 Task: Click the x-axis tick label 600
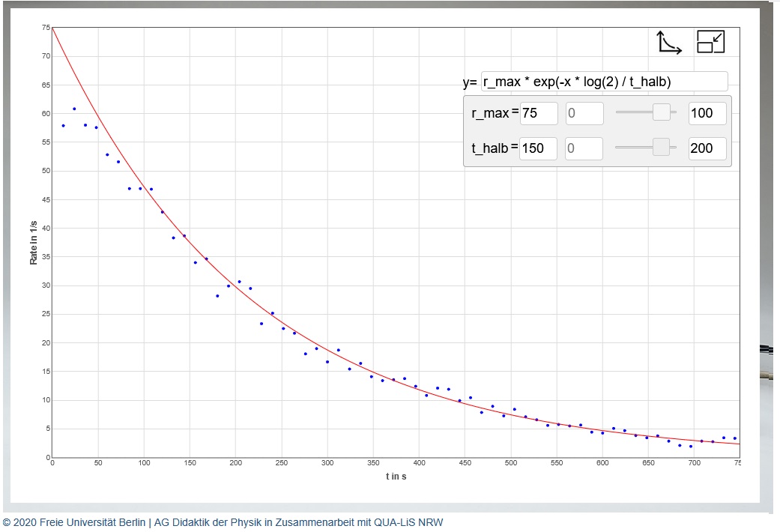coord(602,463)
